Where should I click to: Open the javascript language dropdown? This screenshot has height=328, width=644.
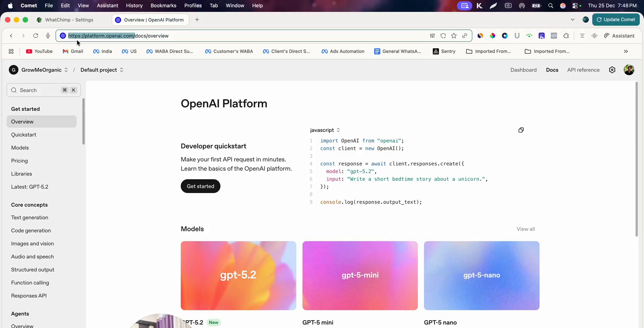click(325, 130)
